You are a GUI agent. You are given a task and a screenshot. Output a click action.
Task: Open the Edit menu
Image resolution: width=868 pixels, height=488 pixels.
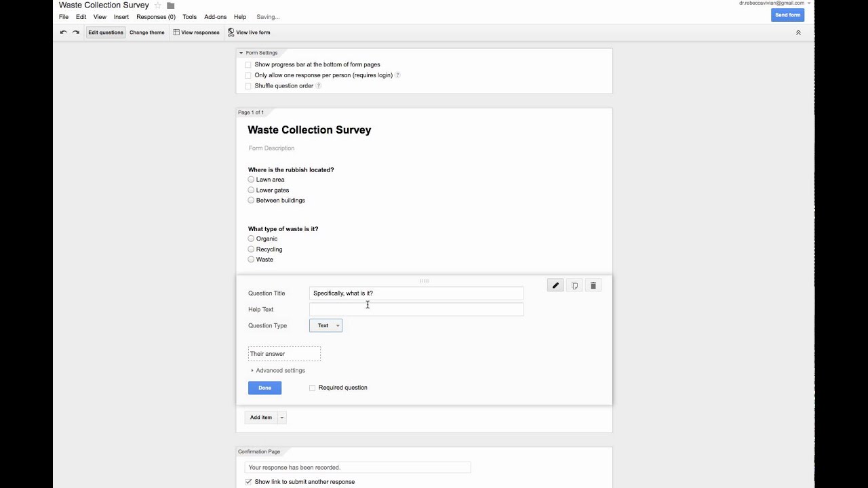click(81, 17)
